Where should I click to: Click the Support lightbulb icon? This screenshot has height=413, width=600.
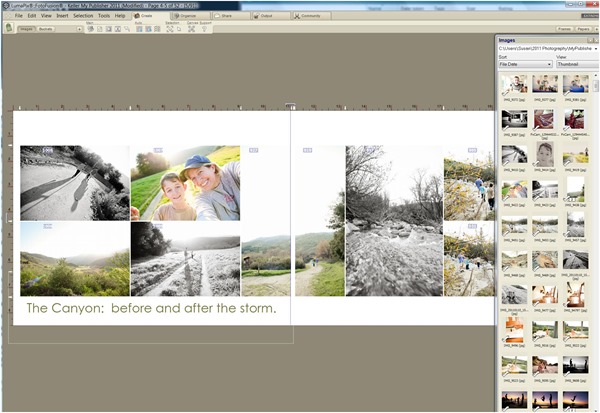[x=204, y=29]
